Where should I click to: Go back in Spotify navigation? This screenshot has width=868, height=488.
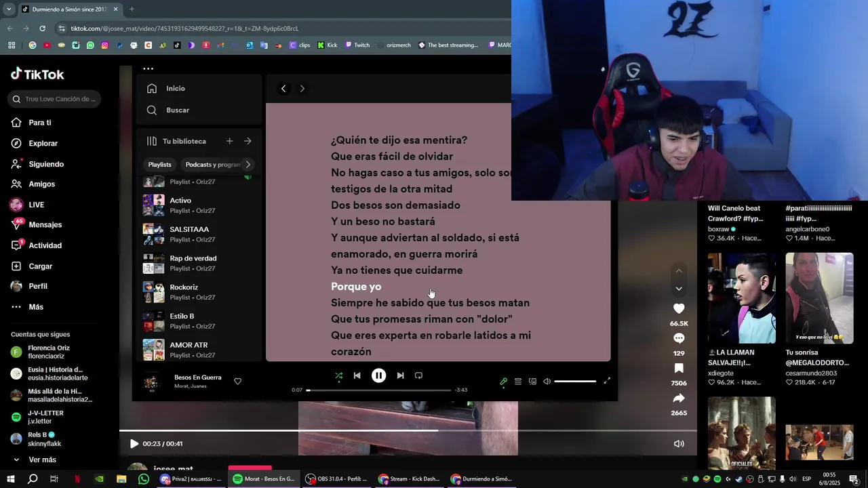[283, 89]
